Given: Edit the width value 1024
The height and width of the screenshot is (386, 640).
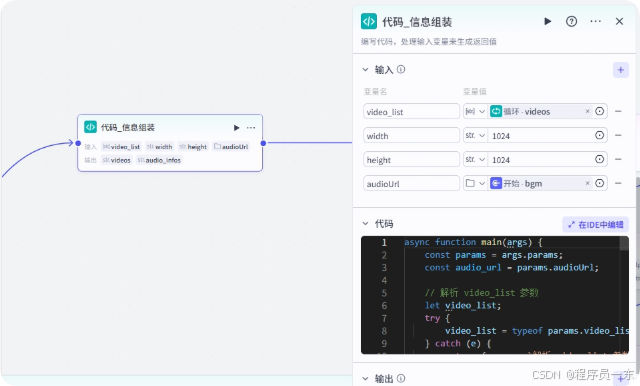Looking at the screenshot, I should point(541,136).
